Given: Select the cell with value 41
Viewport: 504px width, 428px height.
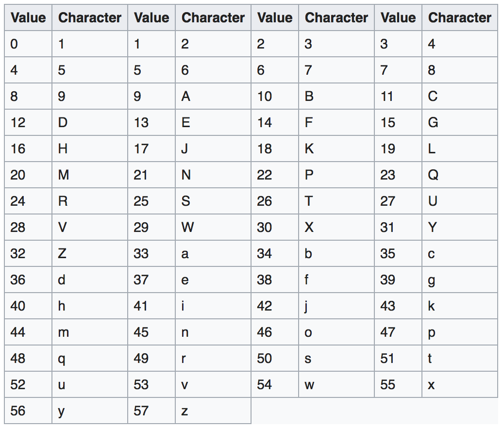Looking at the screenshot, I should [151, 306].
